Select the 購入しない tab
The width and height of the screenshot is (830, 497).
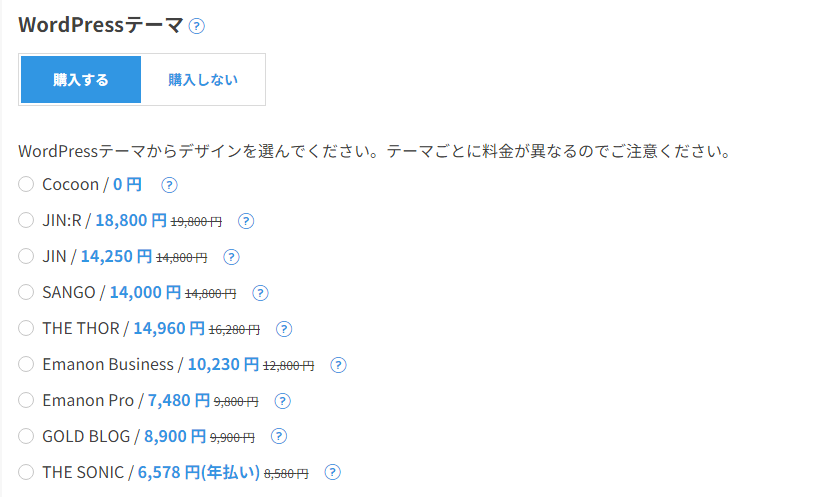coord(203,79)
